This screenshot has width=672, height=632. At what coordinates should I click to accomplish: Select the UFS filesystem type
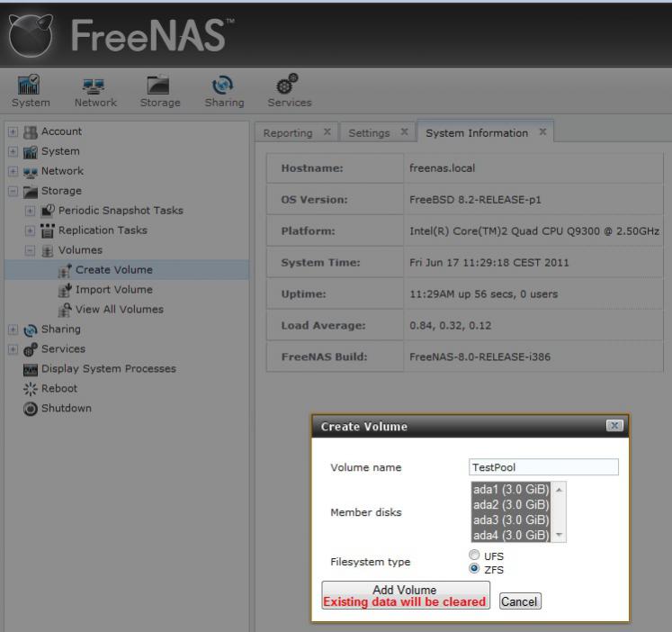pos(474,555)
